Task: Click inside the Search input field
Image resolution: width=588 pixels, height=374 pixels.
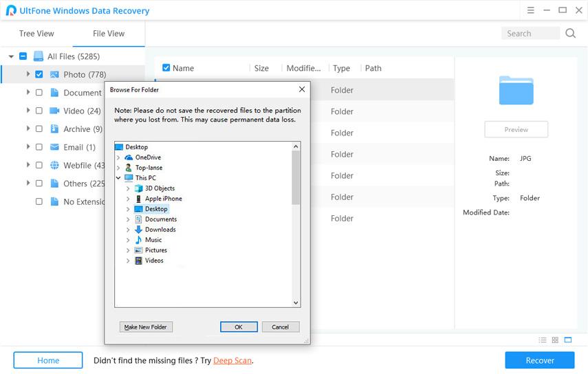Action: coord(530,34)
